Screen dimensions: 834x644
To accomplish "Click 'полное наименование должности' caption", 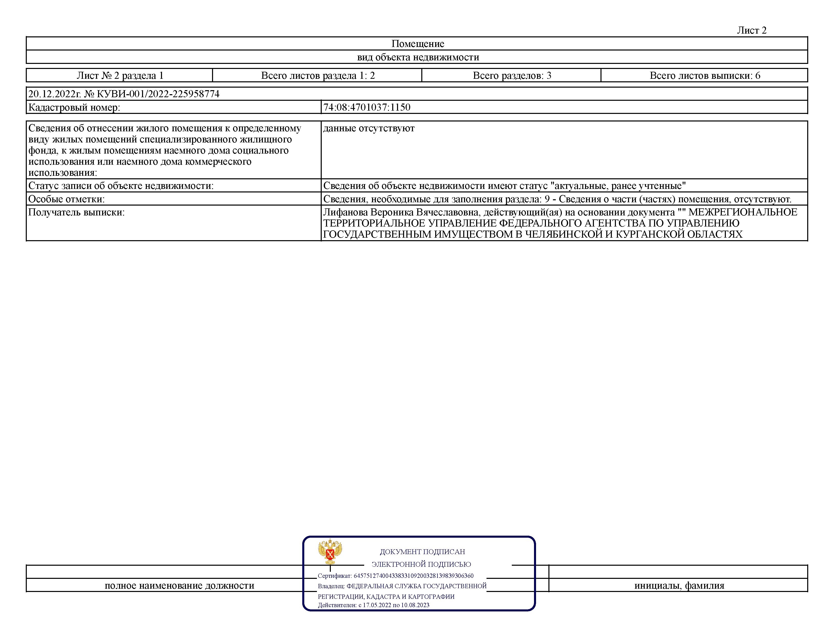I will point(179,586).
